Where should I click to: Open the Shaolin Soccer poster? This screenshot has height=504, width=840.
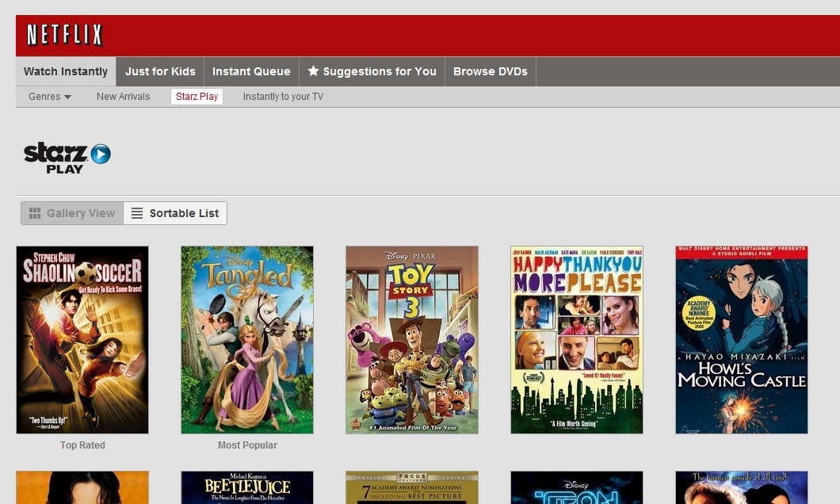tap(82, 340)
